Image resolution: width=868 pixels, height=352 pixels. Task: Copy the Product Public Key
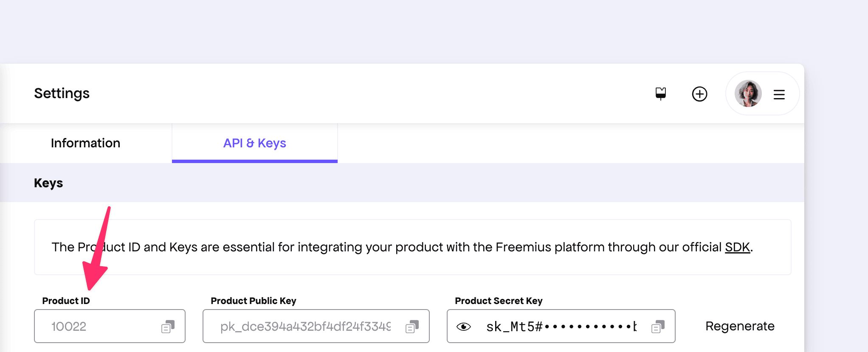click(412, 327)
